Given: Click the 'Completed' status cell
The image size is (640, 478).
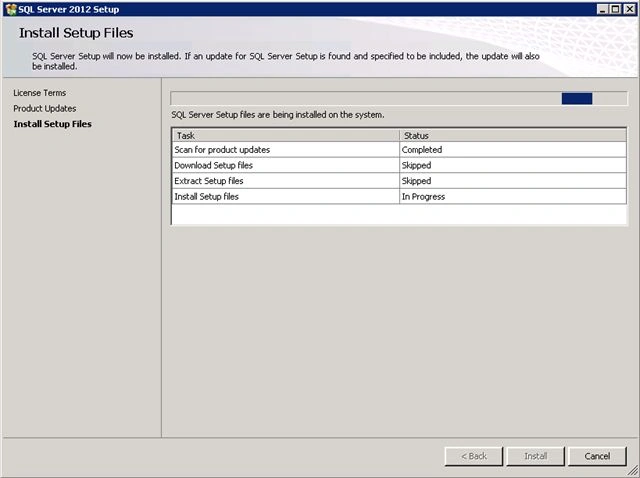Looking at the screenshot, I should point(513,149).
